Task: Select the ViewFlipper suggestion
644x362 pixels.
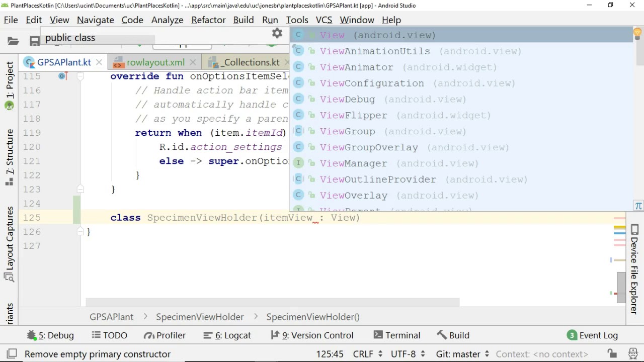Action: tap(461, 116)
